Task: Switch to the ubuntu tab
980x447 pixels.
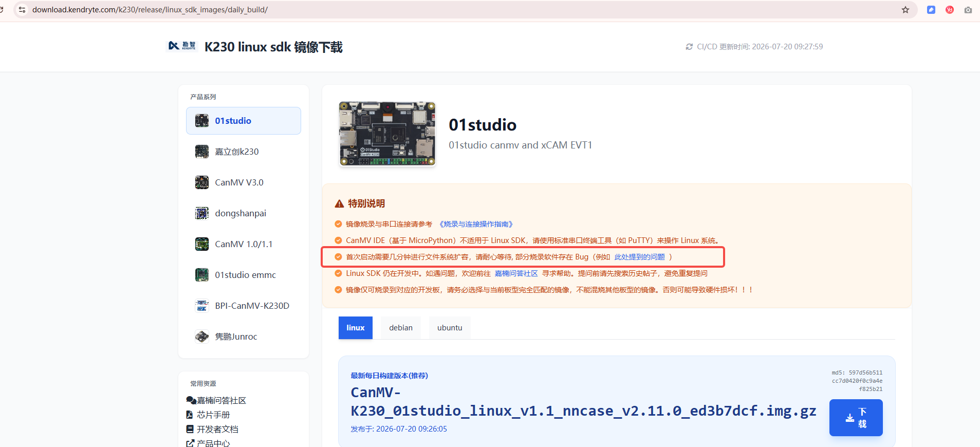Action: 450,328
